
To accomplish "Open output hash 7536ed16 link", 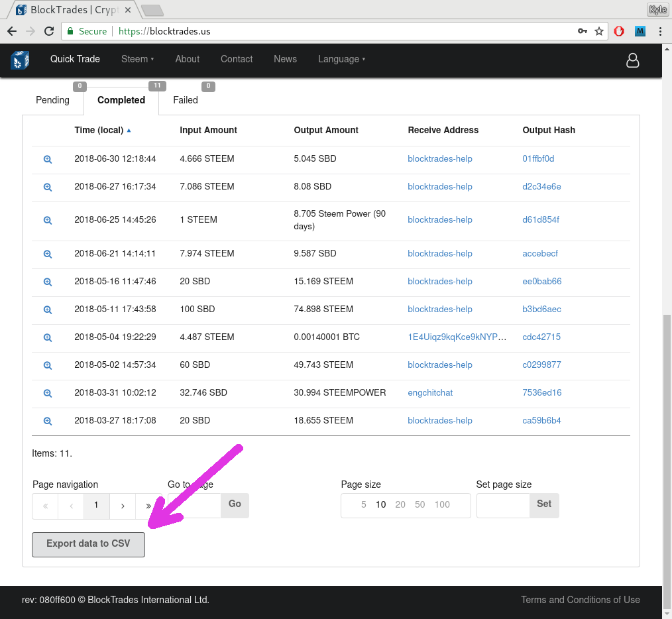I will point(541,393).
